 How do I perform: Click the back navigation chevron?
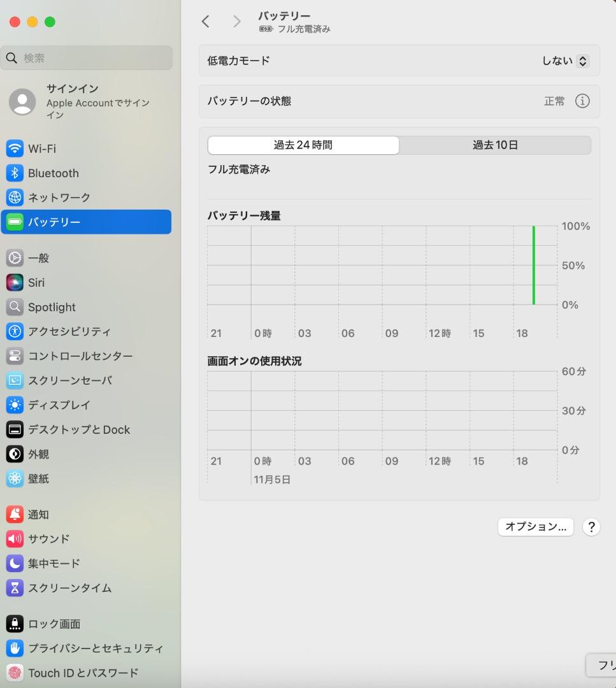(x=205, y=21)
